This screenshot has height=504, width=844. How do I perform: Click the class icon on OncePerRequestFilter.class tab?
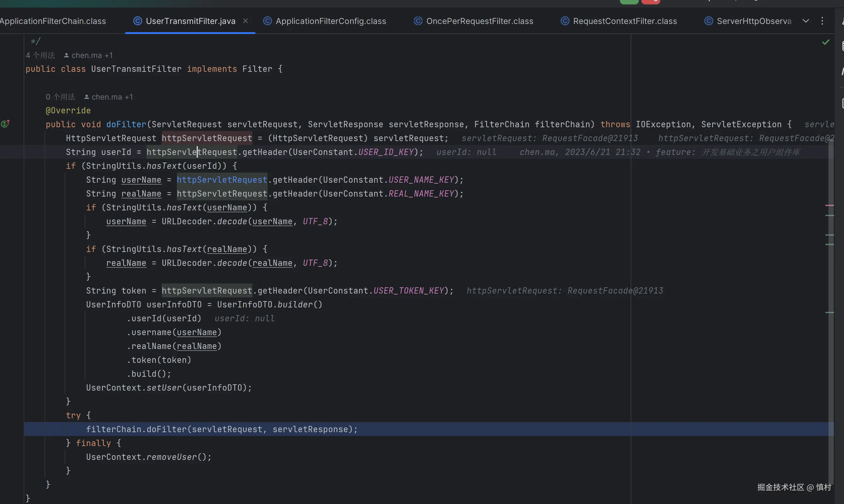418,21
